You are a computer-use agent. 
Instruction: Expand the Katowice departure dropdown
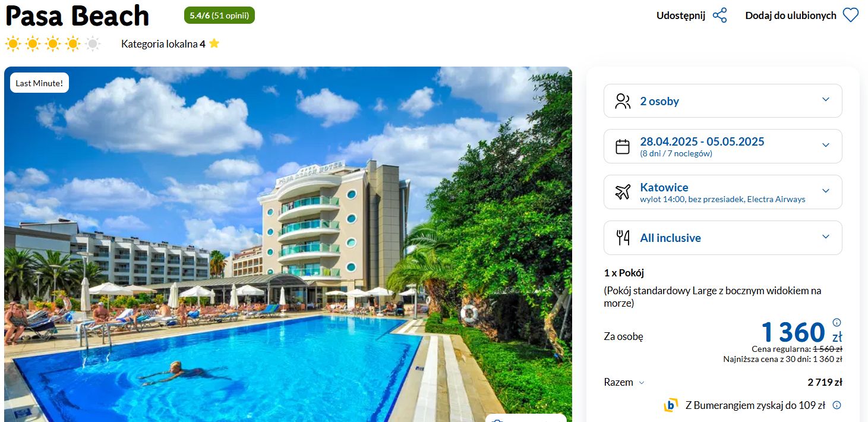(x=723, y=192)
